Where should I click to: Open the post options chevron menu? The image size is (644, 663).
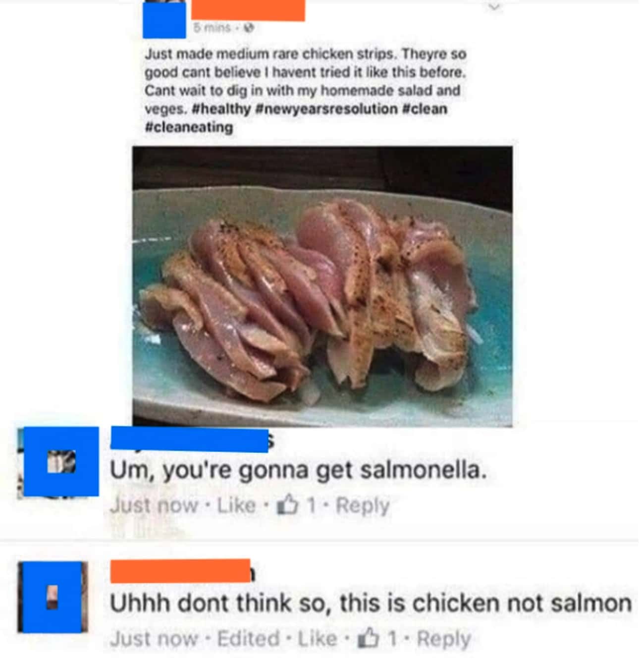tap(494, 7)
